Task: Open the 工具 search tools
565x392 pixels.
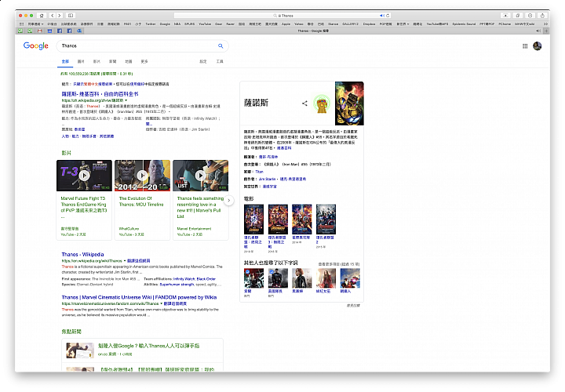Action: [x=220, y=62]
